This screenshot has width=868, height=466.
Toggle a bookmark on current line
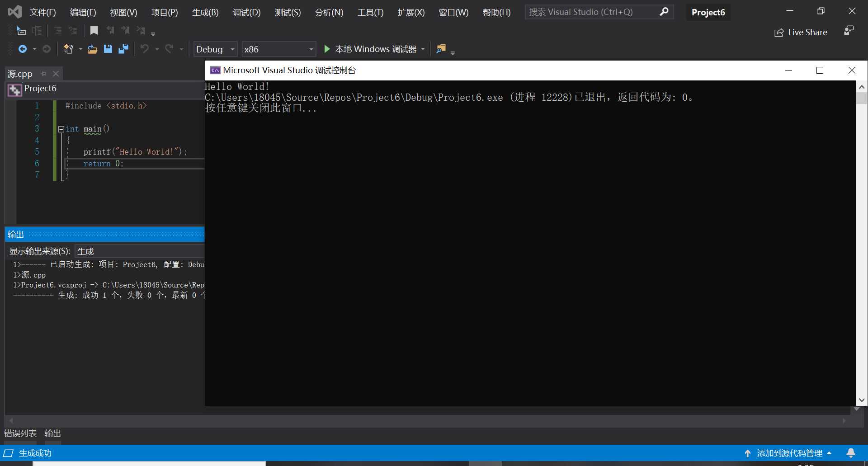click(x=94, y=30)
